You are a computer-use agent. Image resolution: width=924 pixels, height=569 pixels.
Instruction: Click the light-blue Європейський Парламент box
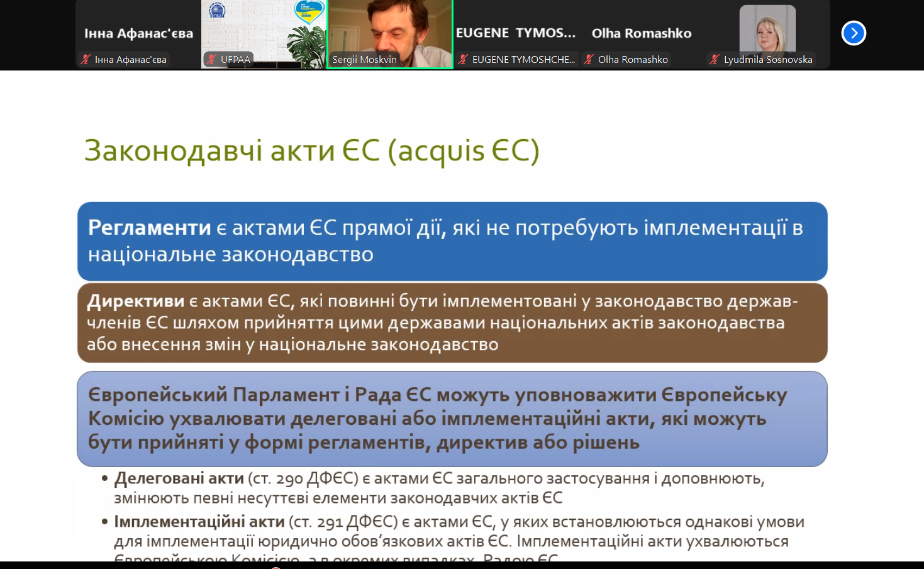[452, 419]
